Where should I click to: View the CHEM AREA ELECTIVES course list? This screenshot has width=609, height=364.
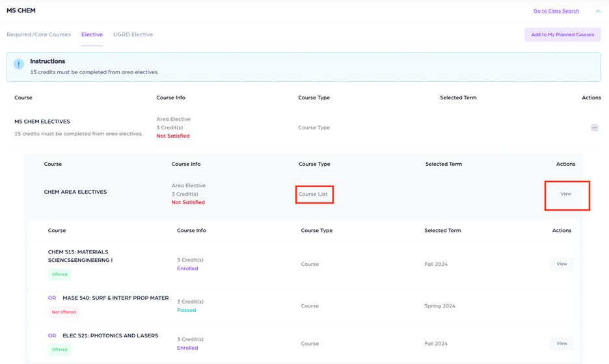coord(565,194)
